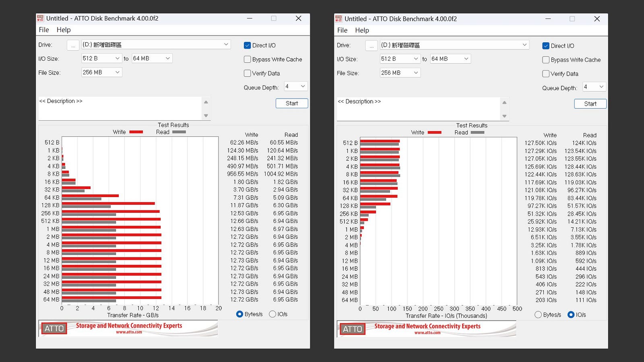The width and height of the screenshot is (644, 362).
Task: Enable Verify Data in right window
Action: pyautogui.click(x=546, y=74)
